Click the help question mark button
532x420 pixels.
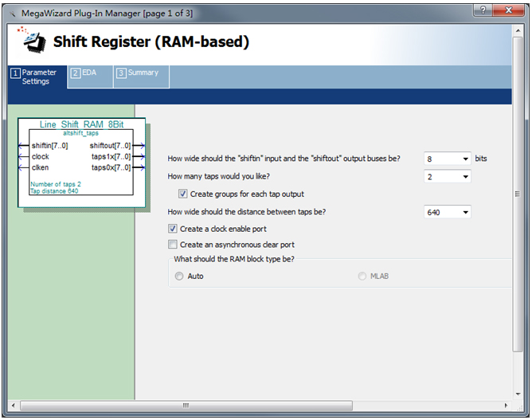483,10
